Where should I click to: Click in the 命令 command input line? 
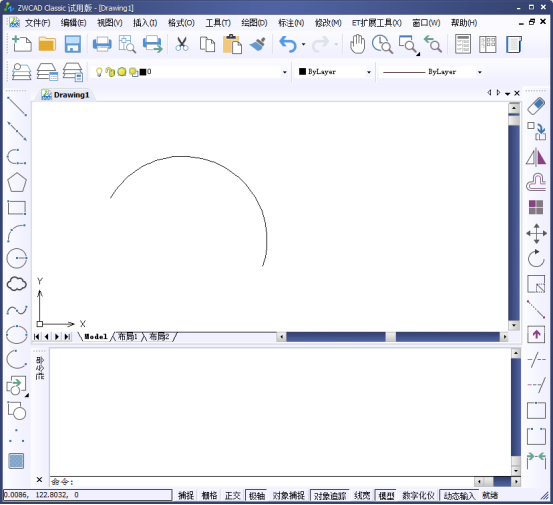(x=263, y=482)
